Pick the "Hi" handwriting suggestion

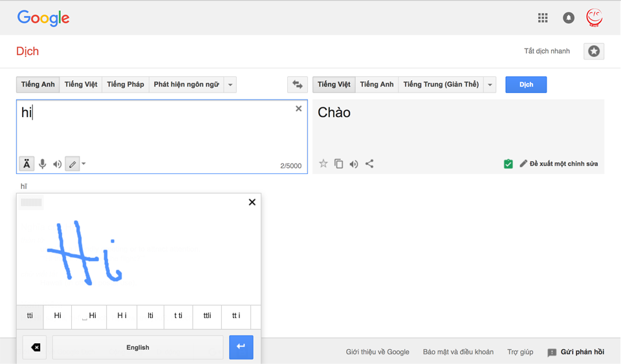click(58, 316)
